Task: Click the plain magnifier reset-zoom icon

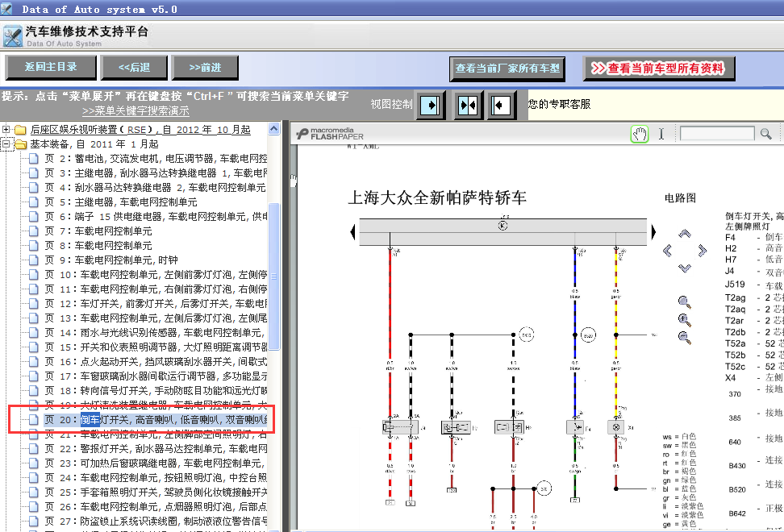Action: [685, 302]
